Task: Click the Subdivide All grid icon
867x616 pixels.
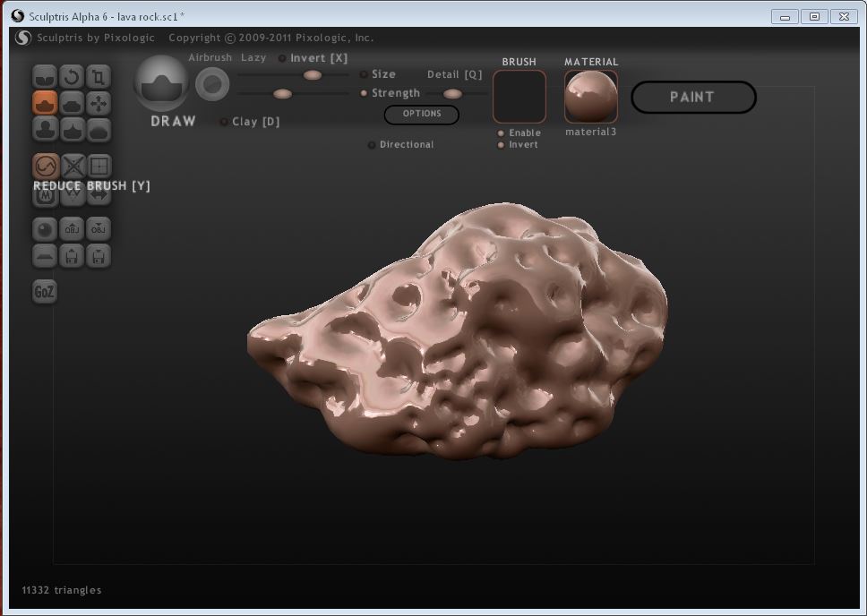Action: tap(99, 166)
